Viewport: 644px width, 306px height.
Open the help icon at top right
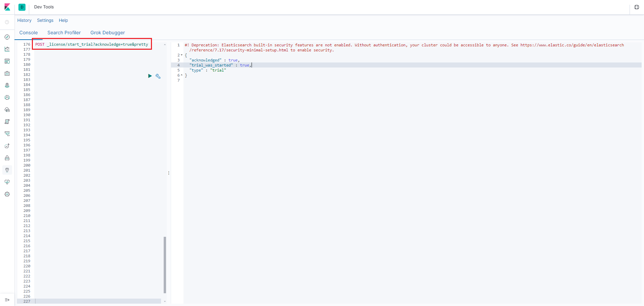[637, 7]
